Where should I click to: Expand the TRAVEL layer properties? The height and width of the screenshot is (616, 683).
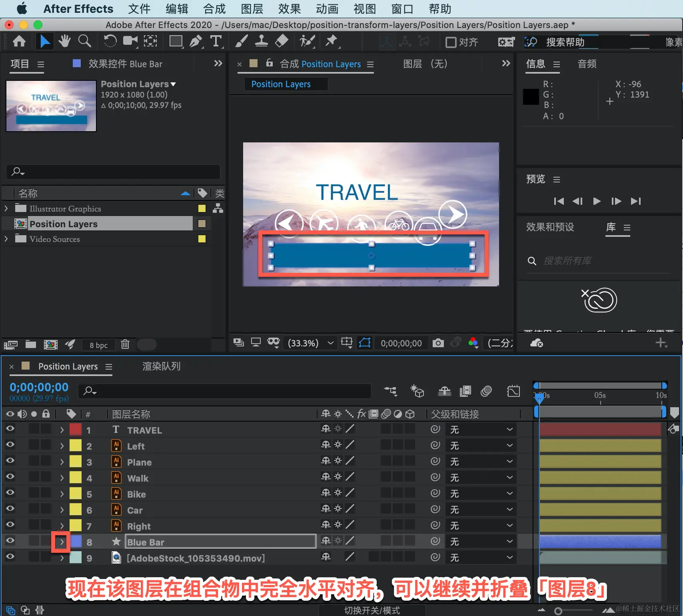(x=62, y=430)
